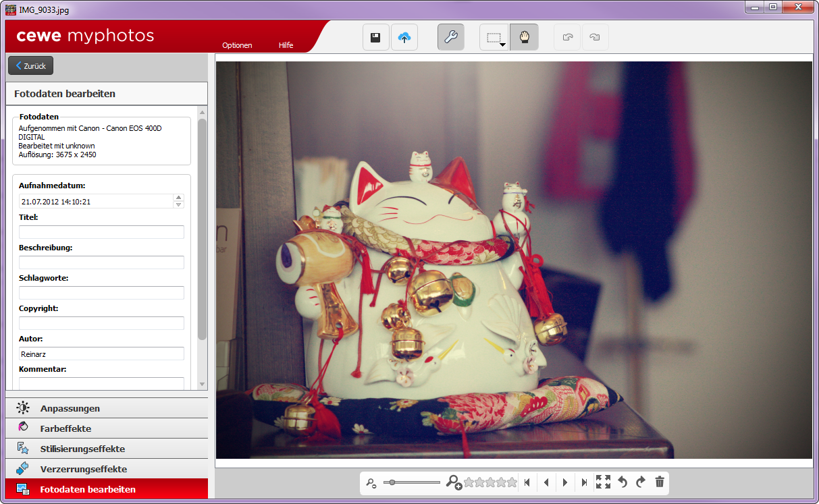
Task: Rate the photo three stars
Action: (x=490, y=482)
